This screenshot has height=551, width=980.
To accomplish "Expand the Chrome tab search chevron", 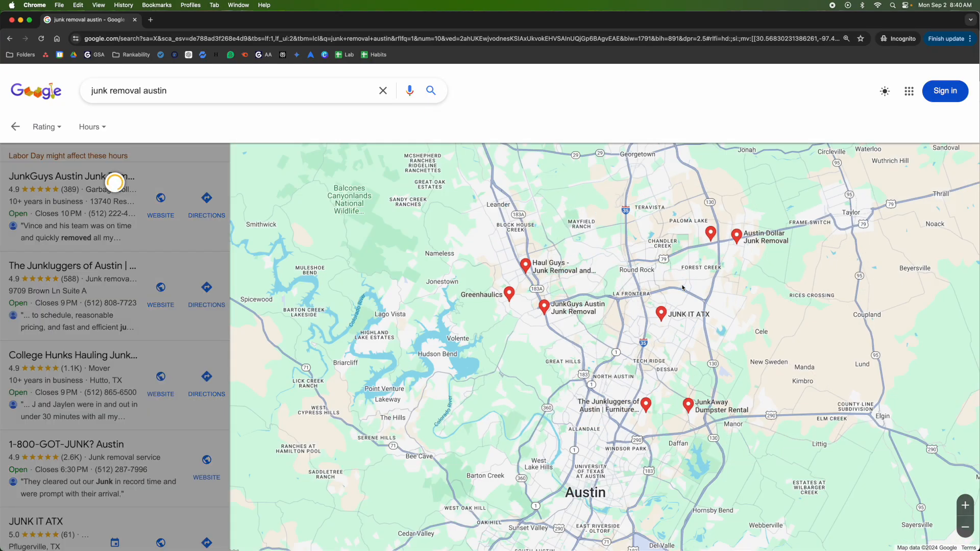I will [970, 20].
